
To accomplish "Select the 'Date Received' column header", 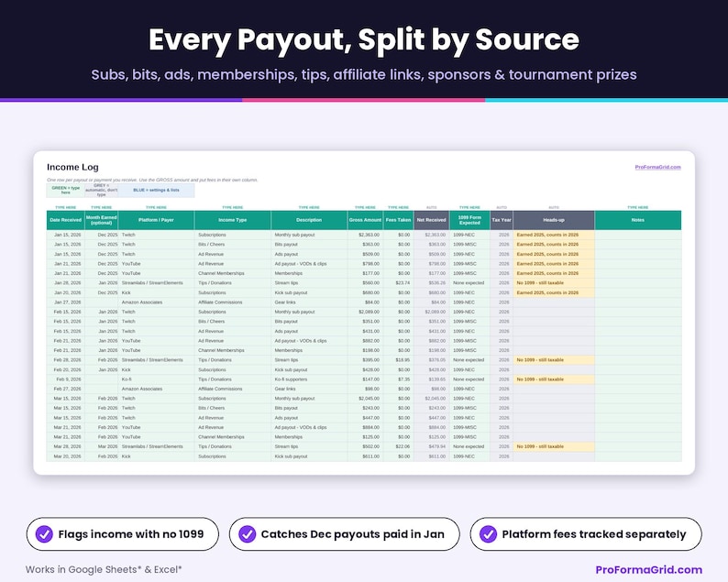I will point(65,220).
